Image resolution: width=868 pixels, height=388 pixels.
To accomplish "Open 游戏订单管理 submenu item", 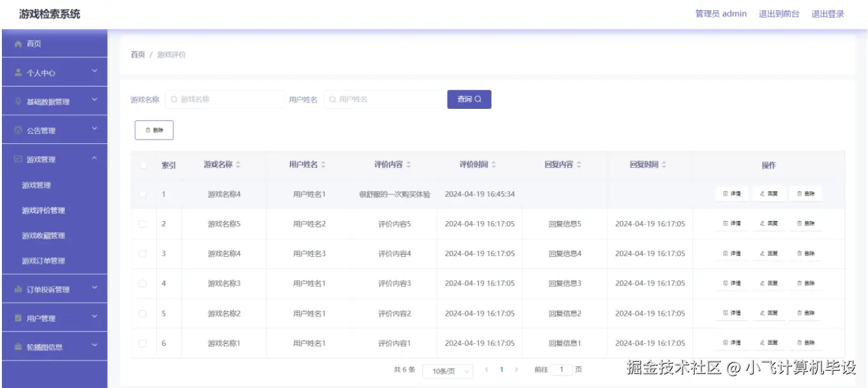I will point(43,261).
